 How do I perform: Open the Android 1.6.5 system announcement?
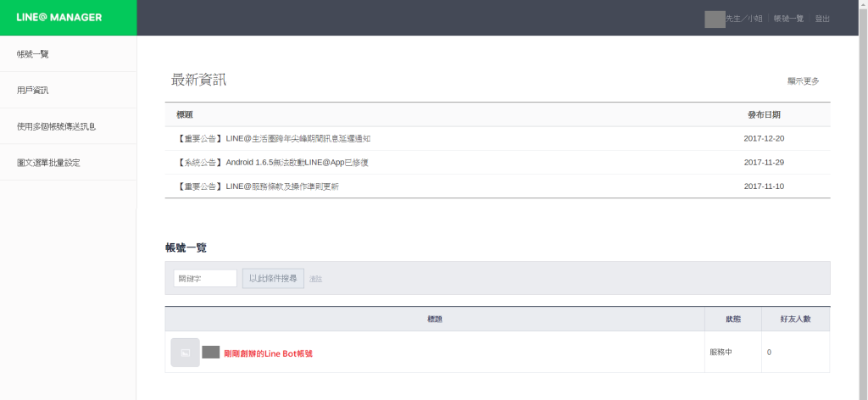point(273,163)
